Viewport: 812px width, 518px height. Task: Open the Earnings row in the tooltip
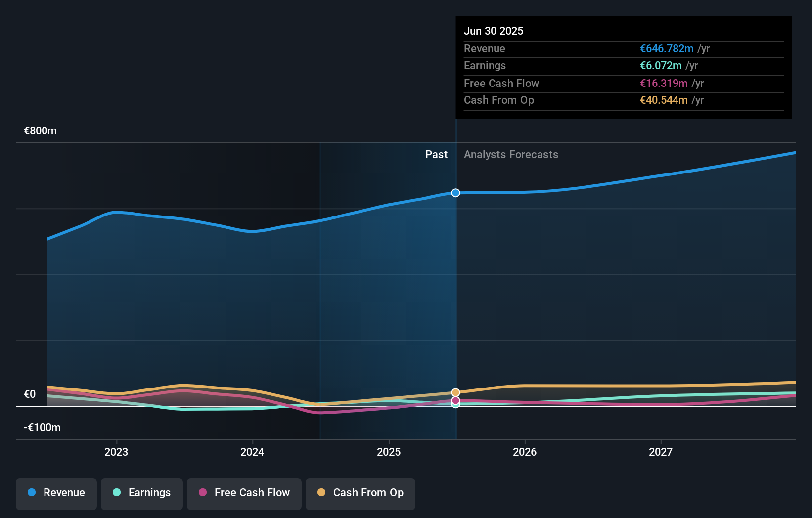tap(623, 66)
